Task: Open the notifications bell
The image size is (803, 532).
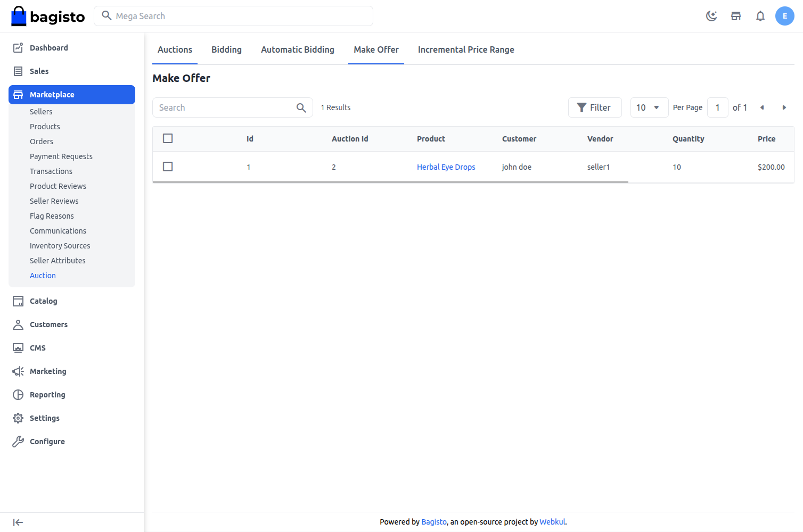Action: click(x=760, y=16)
